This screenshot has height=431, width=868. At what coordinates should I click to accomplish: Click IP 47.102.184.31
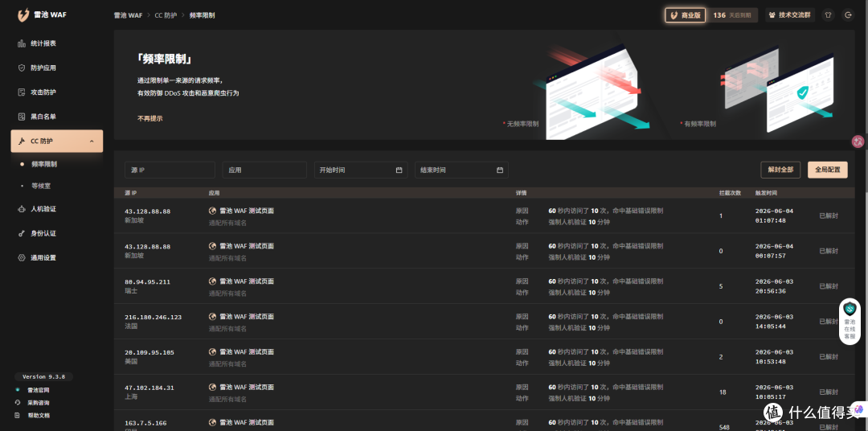tap(149, 388)
